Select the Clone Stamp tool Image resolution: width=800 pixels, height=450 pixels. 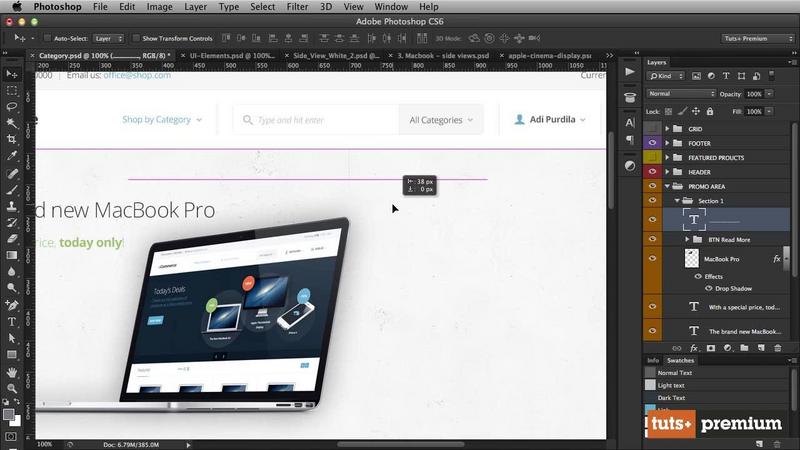(12, 206)
